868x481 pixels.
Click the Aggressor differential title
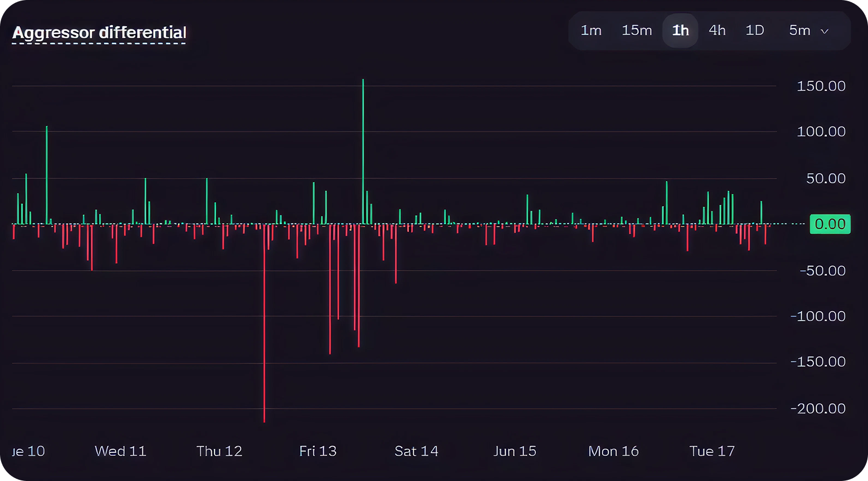point(99,33)
